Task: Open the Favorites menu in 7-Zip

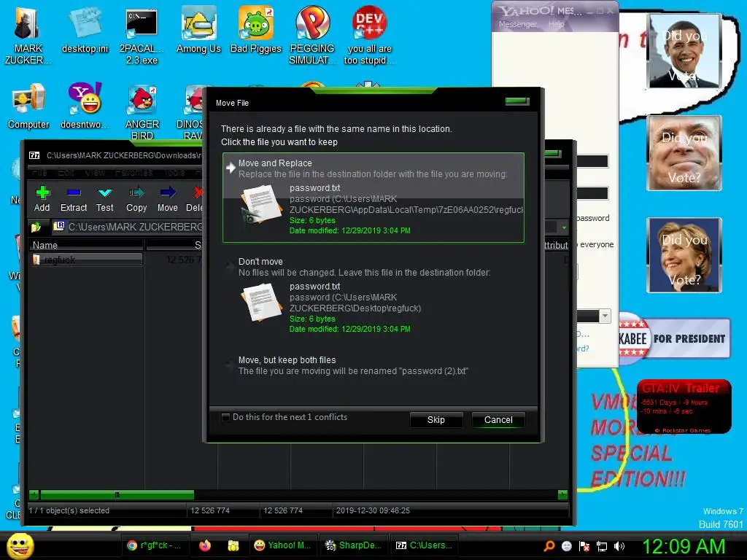Action: pos(133,172)
